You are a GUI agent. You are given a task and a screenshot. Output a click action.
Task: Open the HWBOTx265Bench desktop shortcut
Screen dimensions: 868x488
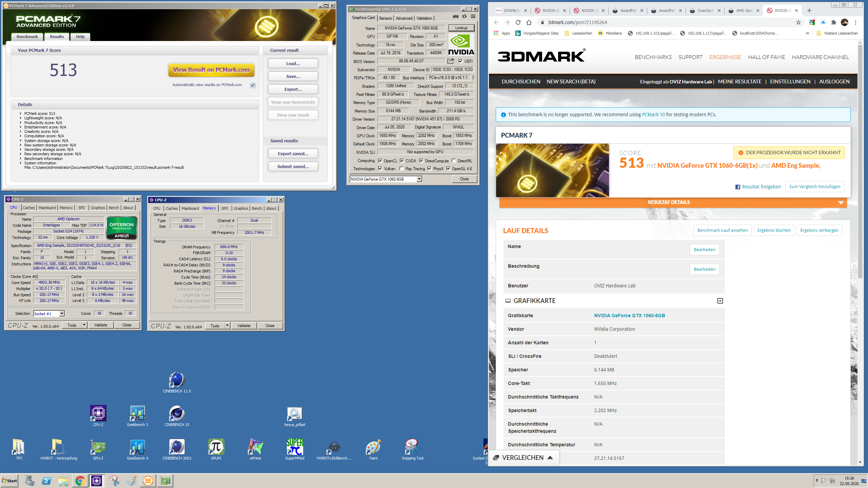point(334,449)
